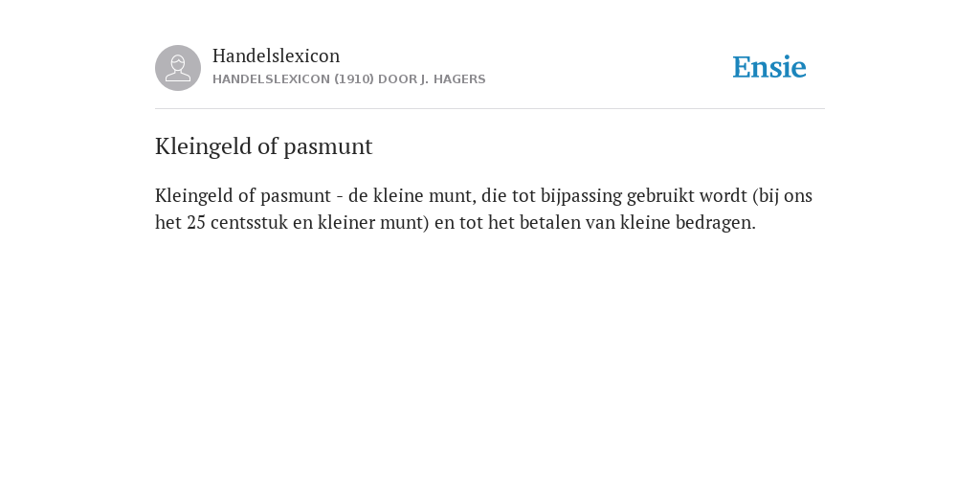Click the word 'kleine' before 'bedragen'
The width and height of the screenshot is (980, 490).
(645, 222)
